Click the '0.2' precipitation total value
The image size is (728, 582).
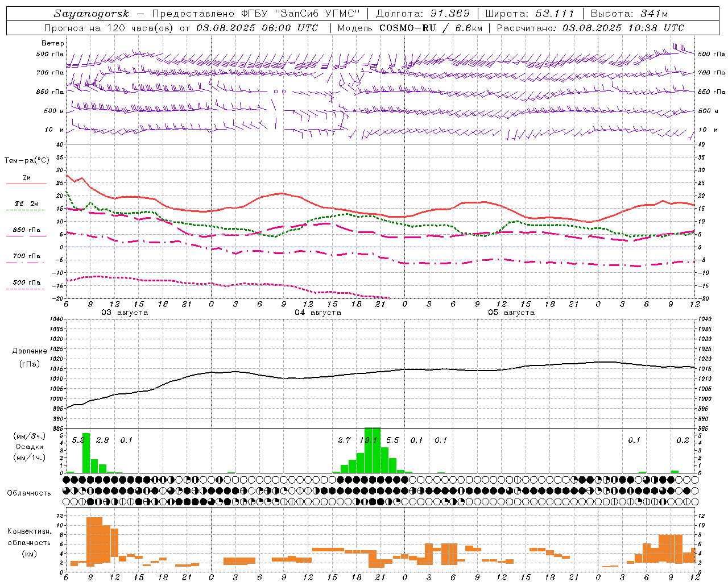pyautogui.click(x=682, y=440)
